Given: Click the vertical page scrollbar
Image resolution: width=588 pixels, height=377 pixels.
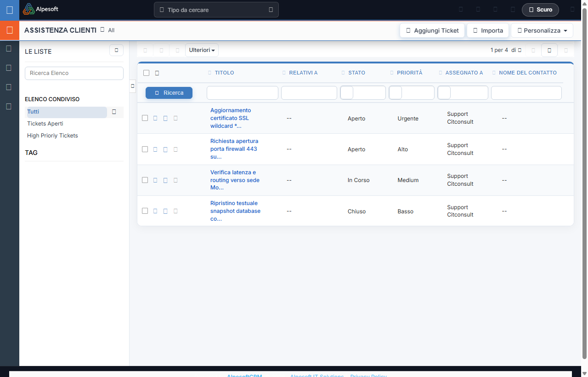Looking at the screenshot, I should (x=584, y=184).
